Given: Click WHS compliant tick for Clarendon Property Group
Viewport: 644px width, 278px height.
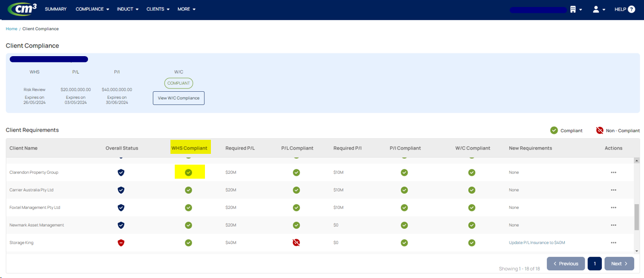Looking at the screenshot, I should click(x=189, y=172).
